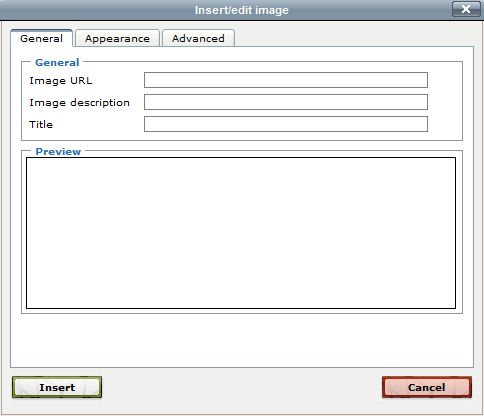Viewport: 484px width, 416px height.
Task: Click the blue Preview group heading
Action: click(x=58, y=152)
